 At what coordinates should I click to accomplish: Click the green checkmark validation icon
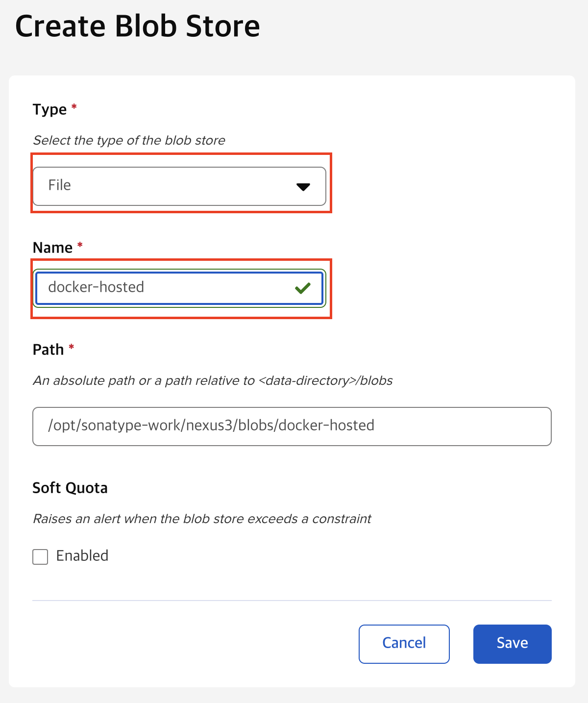pyautogui.click(x=303, y=288)
